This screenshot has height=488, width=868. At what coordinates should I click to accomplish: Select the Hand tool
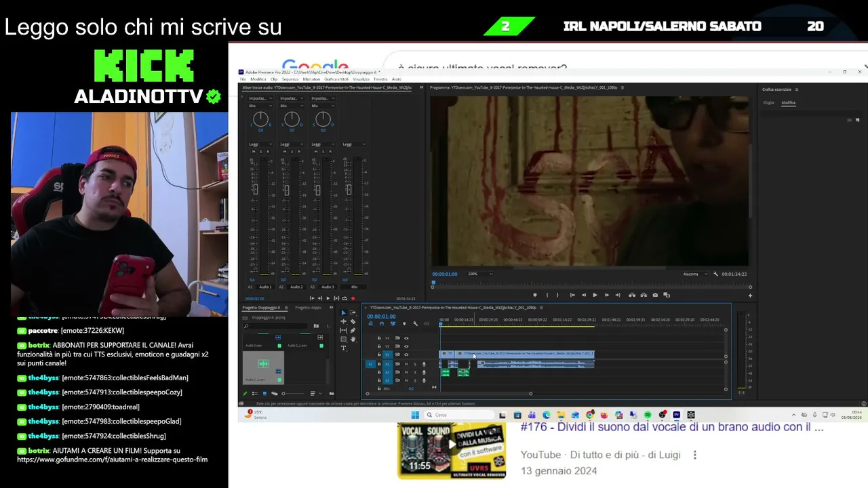(x=353, y=339)
